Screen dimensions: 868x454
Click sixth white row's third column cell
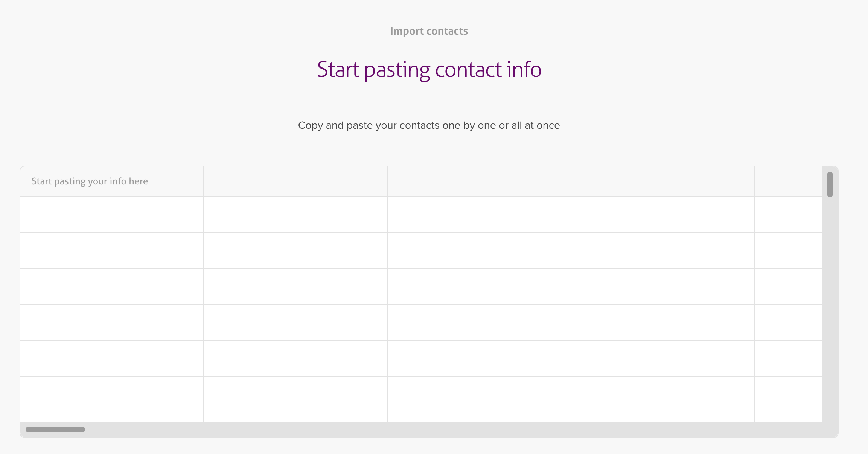tap(479, 395)
